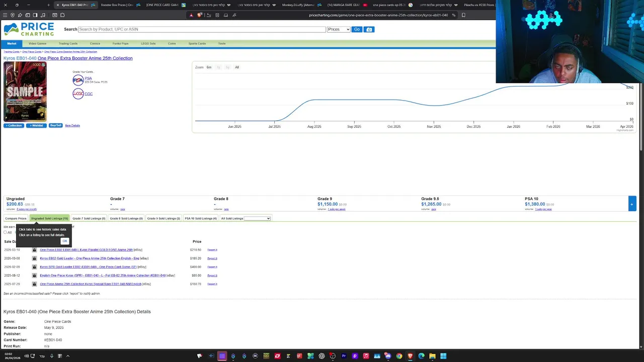This screenshot has width=644, height=362.
Task: Open ChatGPT app from the taskbar
Action: pyautogui.click(x=321, y=356)
